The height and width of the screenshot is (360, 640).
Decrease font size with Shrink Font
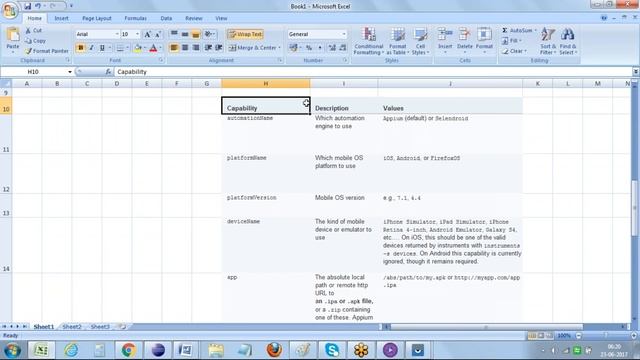pos(158,34)
